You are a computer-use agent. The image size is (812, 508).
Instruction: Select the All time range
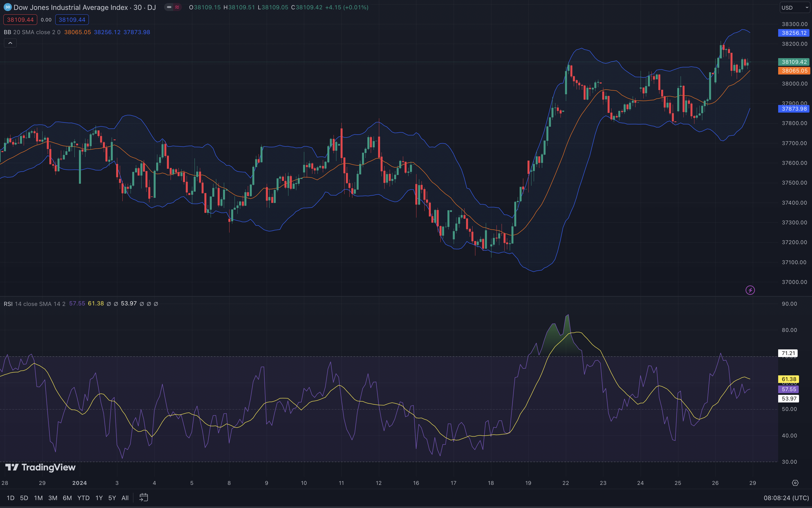(x=125, y=498)
